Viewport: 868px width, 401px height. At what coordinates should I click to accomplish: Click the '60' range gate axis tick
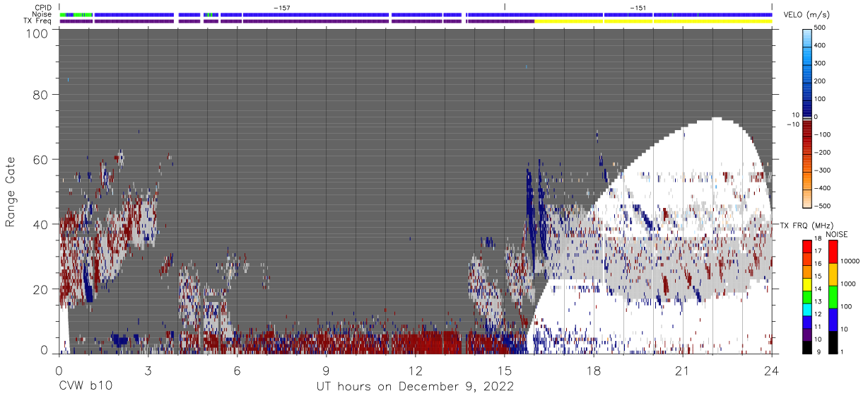coord(40,159)
